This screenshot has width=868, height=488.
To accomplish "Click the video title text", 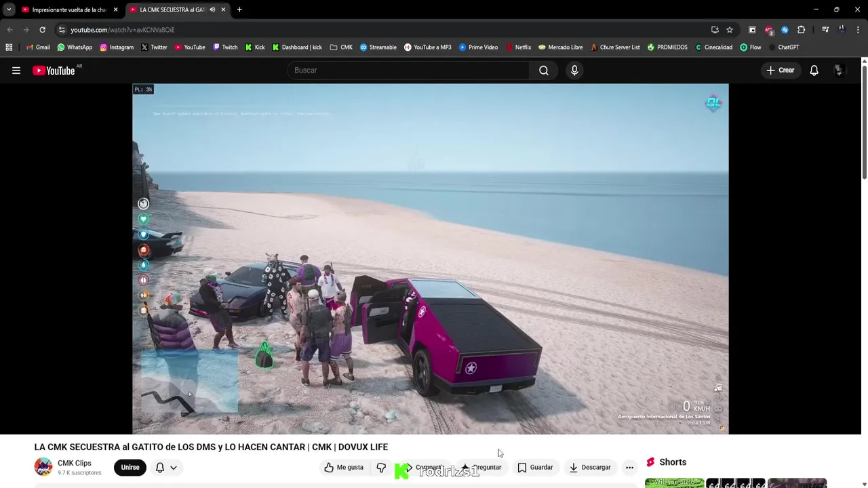I will [x=211, y=447].
